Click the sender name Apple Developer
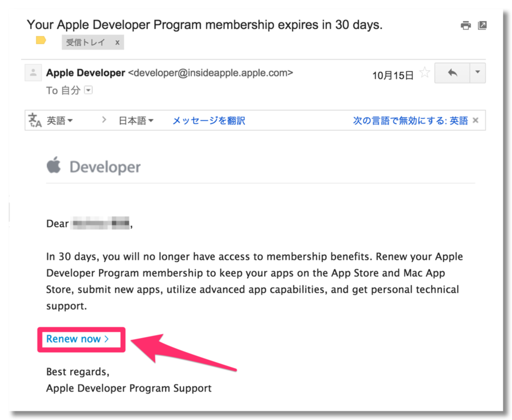 pyautogui.click(x=85, y=73)
